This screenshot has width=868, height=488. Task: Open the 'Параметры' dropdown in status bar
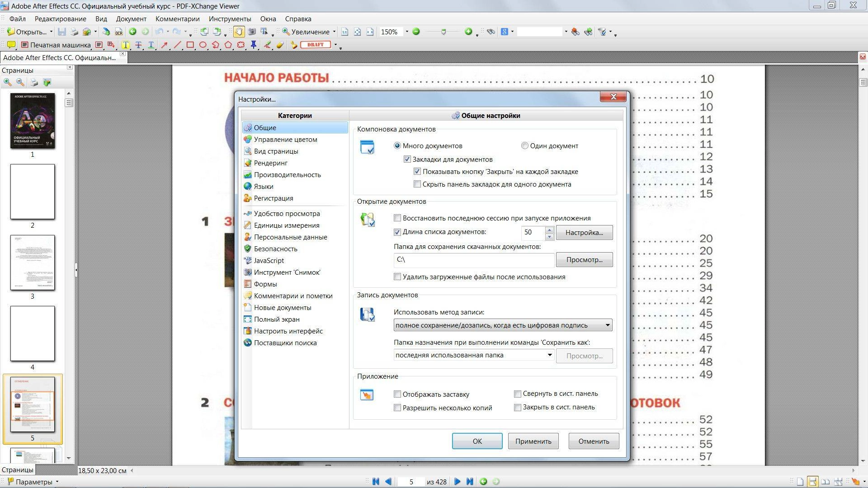click(33, 482)
